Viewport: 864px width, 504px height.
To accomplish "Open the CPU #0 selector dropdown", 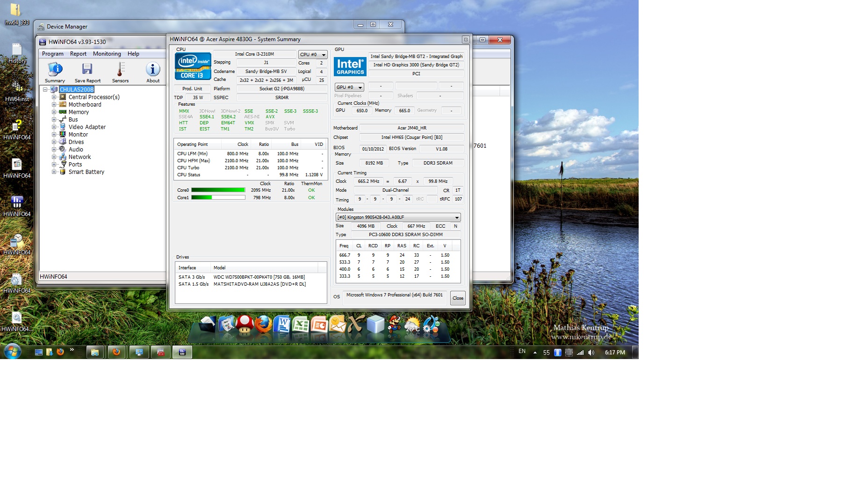I will pyautogui.click(x=312, y=55).
